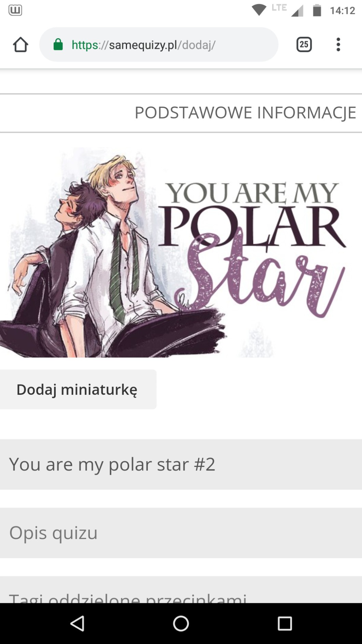Tap the LTE network indicator label
Viewport: 362px width, 644px height.
(x=279, y=8)
